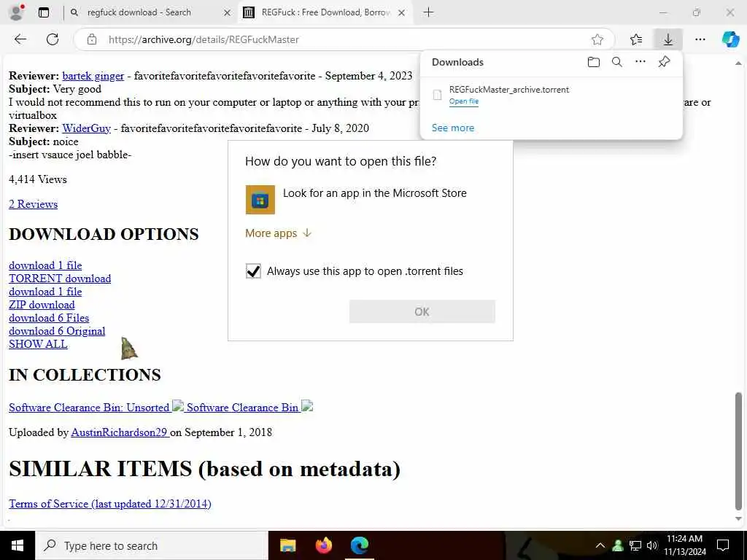747x560 pixels.
Task: Open the tab actions menu icon
Action: tap(43, 12)
